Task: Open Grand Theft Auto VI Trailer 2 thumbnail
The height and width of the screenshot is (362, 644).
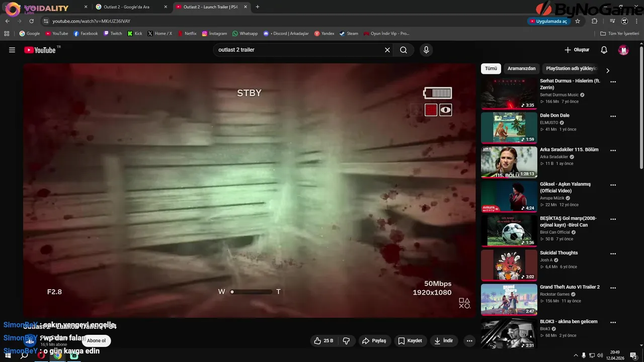Action: pos(509,300)
